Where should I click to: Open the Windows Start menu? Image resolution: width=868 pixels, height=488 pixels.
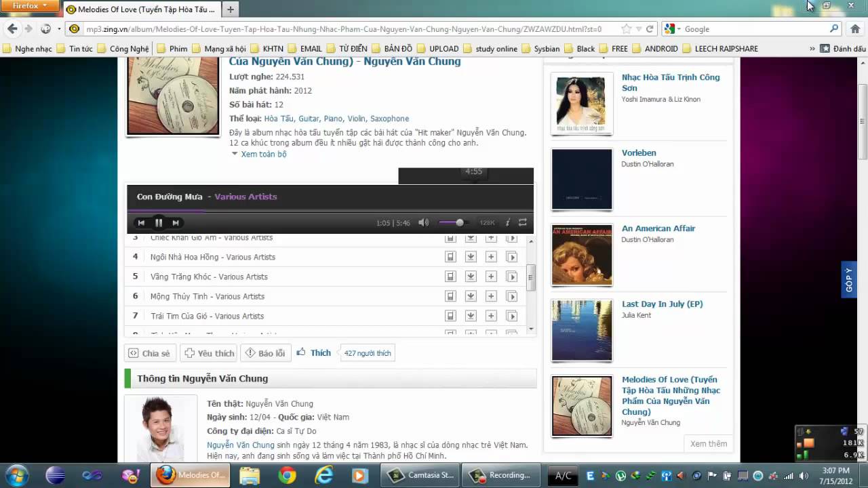pos(16,474)
